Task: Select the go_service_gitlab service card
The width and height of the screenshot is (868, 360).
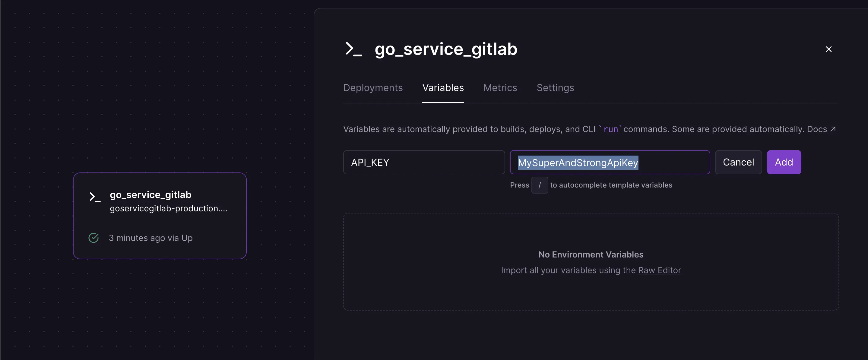Action: (x=160, y=221)
